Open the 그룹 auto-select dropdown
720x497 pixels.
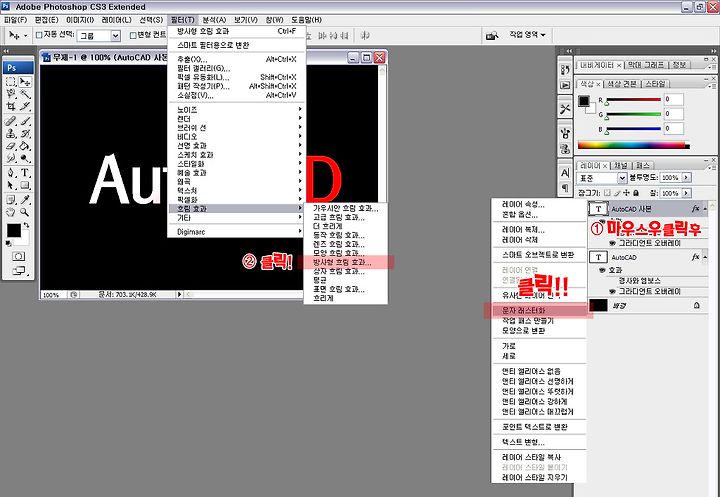click(116, 36)
